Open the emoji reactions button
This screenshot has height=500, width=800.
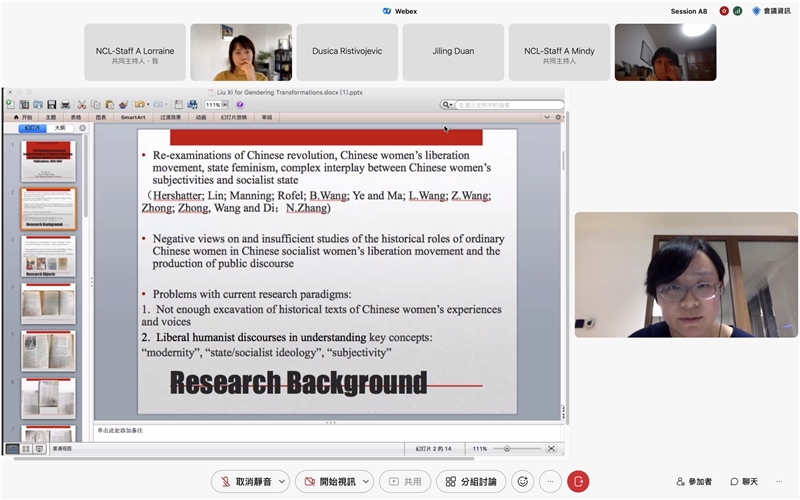coord(522,481)
